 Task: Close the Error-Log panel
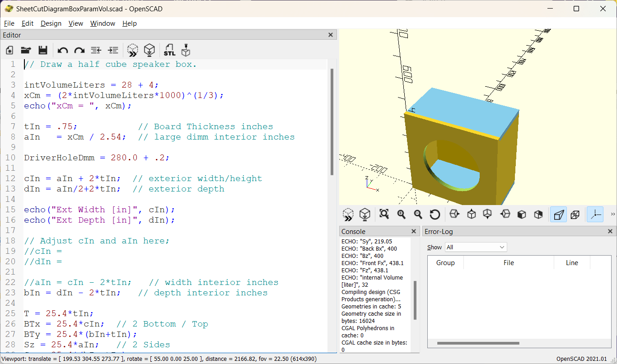tap(610, 231)
